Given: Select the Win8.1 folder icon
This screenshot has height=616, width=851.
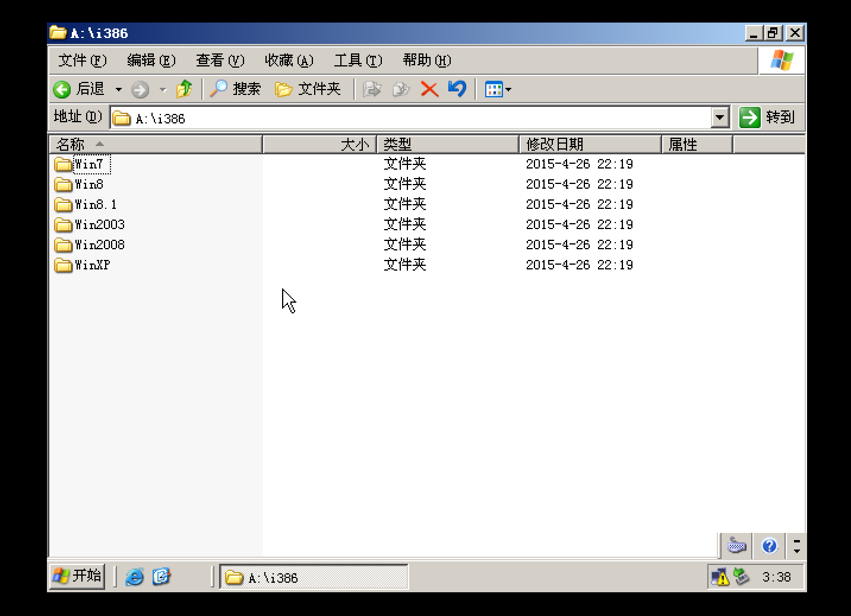Looking at the screenshot, I should [63, 204].
